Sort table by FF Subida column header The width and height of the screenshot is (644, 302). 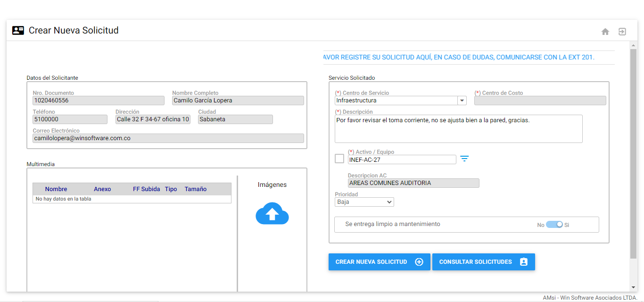point(147,189)
